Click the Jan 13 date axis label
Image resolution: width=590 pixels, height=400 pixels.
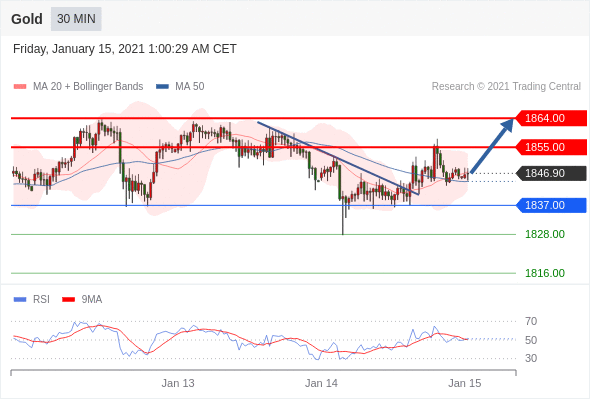pyautogui.click(x=178, y=383)
